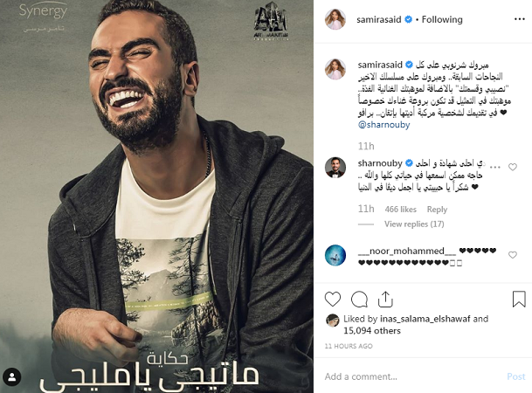The height and width of the screenshot is (393, 532).
Task: Open __noor_mohammed__ profile avatar
Action: click(335, 255)
